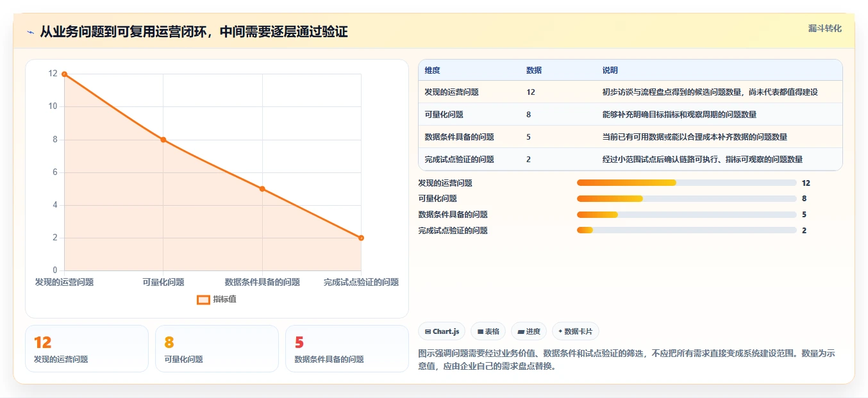868x398 pixels.
Task: Click the 指标值 legend label text
Action: click(224, 299)
